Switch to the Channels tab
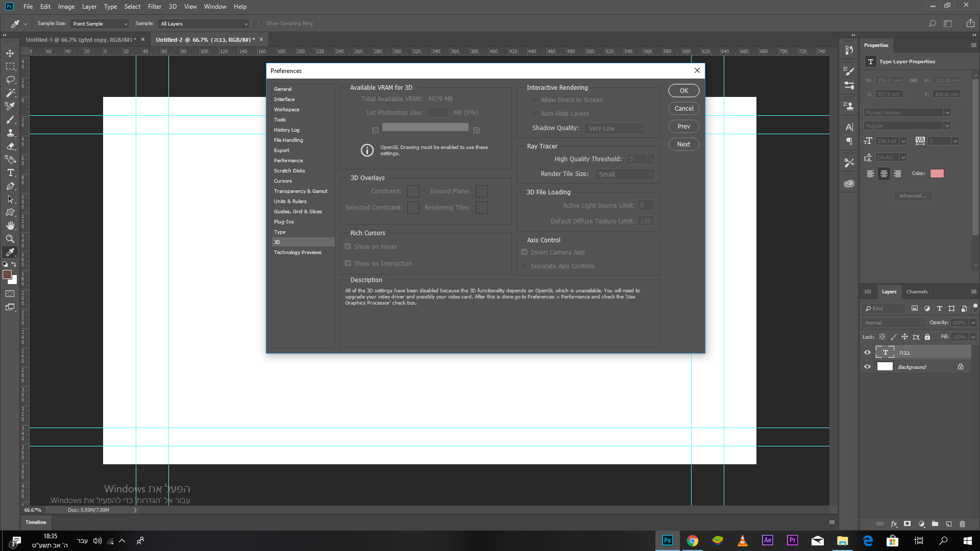The image size is (980, 551). 917,292
